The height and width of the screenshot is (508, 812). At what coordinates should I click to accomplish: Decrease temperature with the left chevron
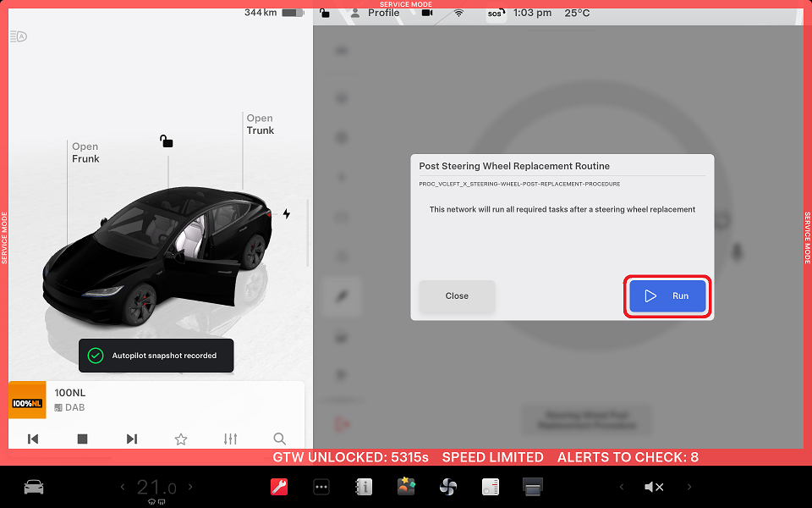(122, 487)
